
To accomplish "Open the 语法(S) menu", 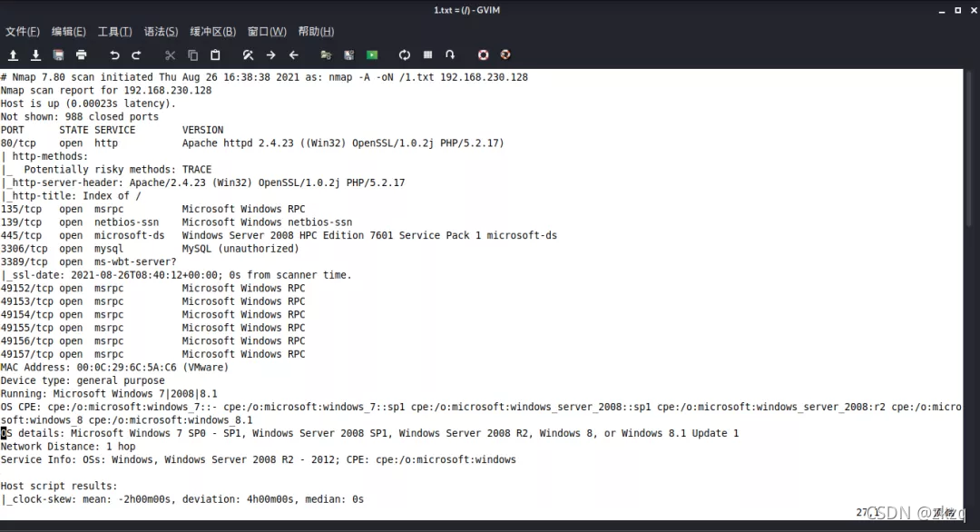I will point(162,31).
